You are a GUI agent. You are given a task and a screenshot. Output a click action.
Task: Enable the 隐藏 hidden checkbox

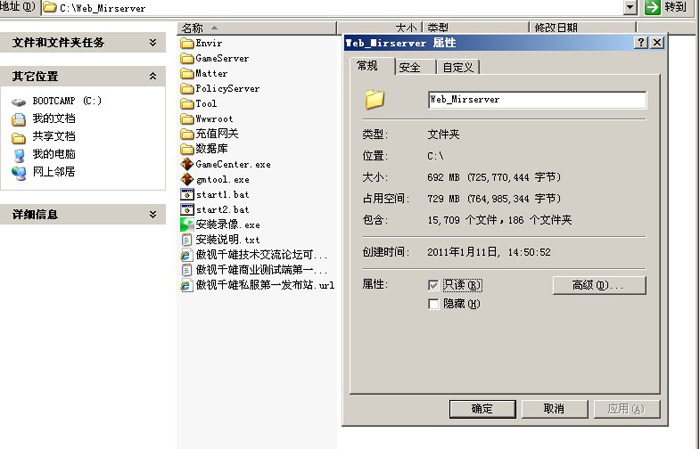click(x=433, y=304)
